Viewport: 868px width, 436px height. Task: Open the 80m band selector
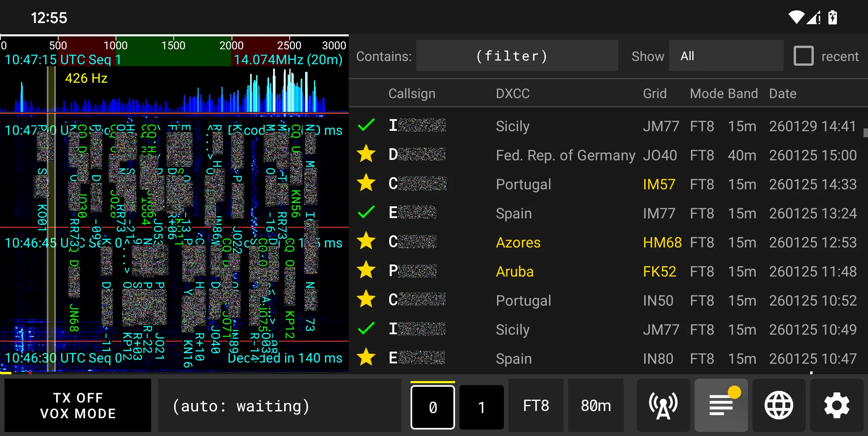[x=596, y=405]
